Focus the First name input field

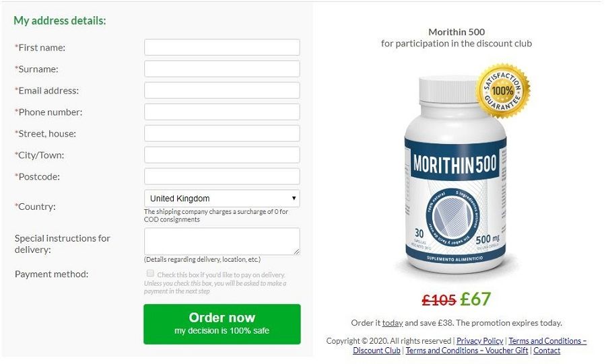click(222, 47)
